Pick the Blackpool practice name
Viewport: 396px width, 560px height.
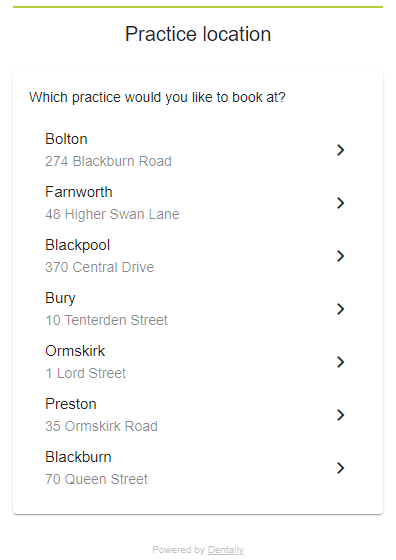click(x=77, y=245)
